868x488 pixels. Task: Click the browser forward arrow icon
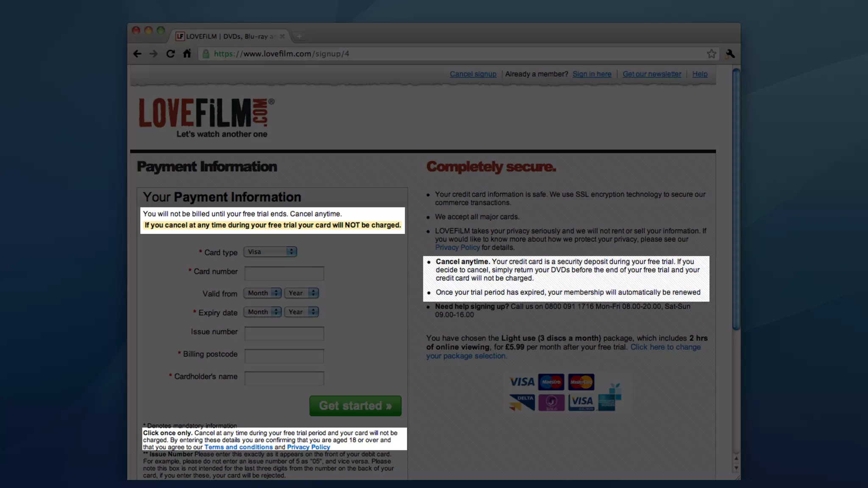tap(153, 54)
